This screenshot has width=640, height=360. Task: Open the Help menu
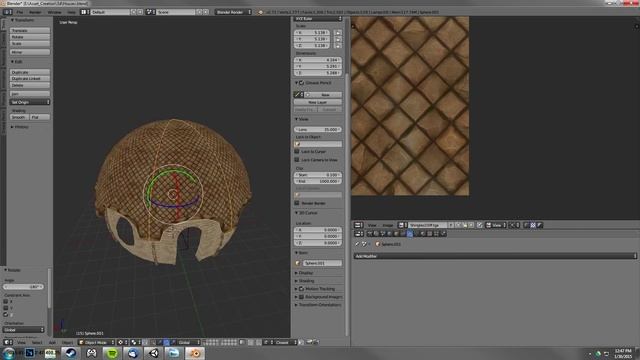click(71, 12)
